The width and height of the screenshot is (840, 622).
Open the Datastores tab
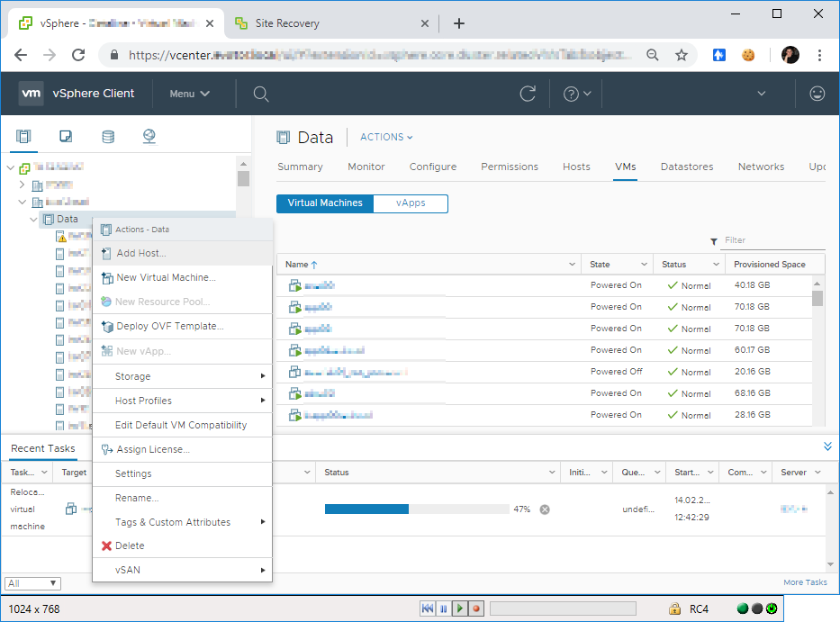click(687, 167)
